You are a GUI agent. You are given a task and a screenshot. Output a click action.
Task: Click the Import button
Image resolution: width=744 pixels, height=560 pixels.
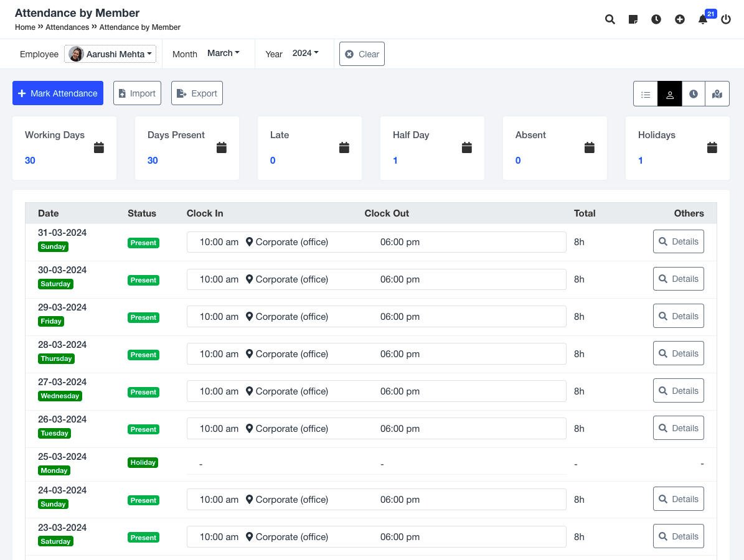pos(137,93)
